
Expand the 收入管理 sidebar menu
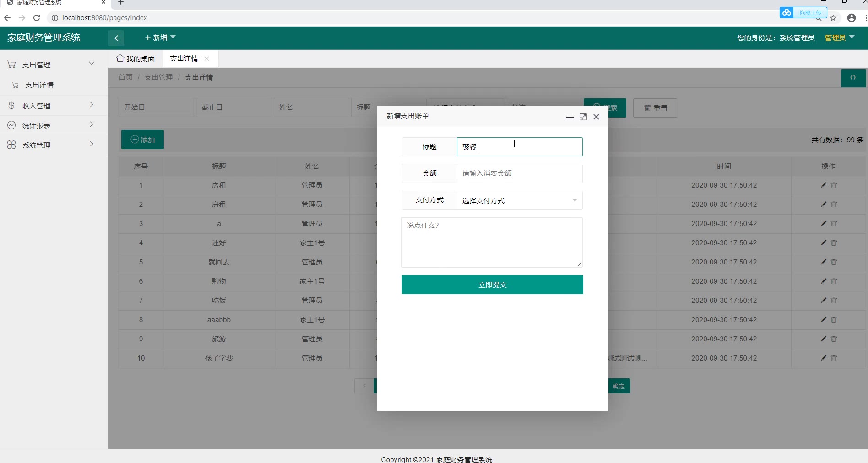point(54,106)
